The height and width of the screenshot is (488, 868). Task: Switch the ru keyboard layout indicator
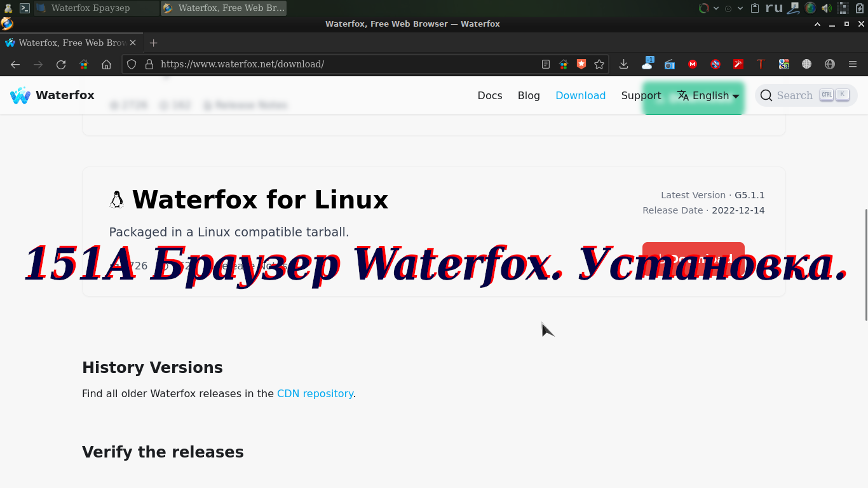pyautogui.click(x=774, y=8)
